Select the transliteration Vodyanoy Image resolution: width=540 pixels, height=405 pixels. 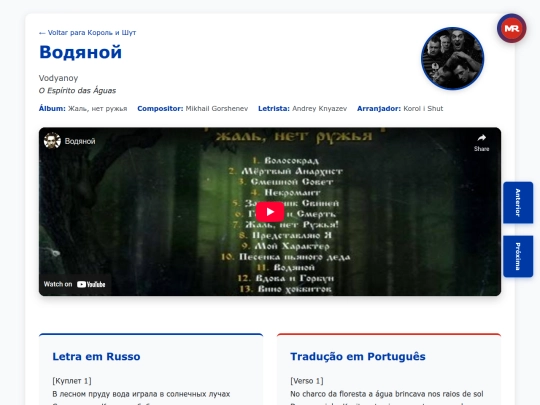pos(59,78)
